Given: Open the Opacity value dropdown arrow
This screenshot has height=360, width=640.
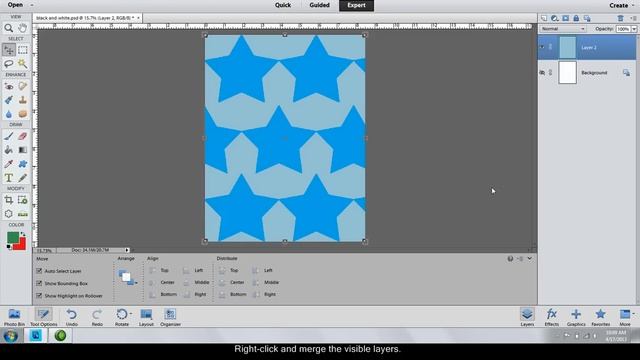Looking at the screenshot, I should pos(634,29).
